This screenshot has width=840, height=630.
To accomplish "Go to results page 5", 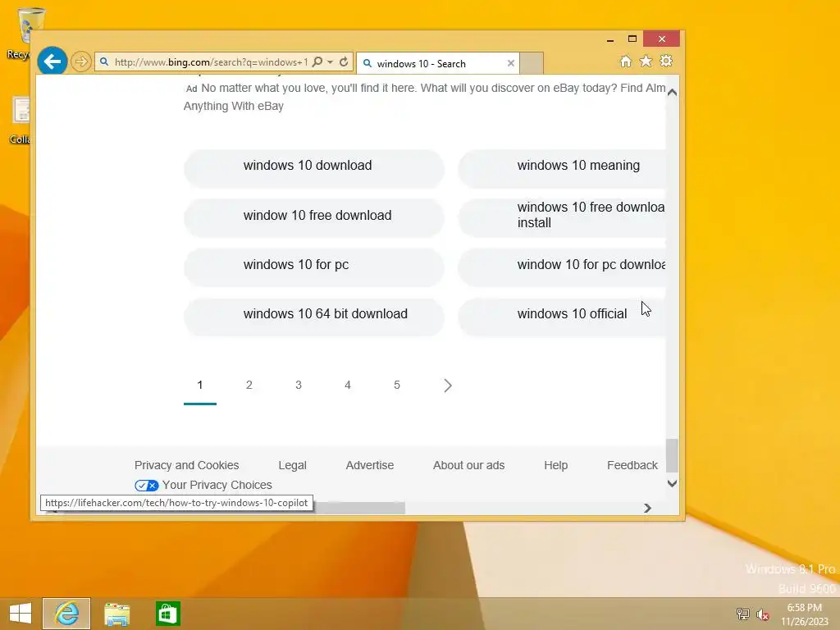I will [x=397, y=386].
